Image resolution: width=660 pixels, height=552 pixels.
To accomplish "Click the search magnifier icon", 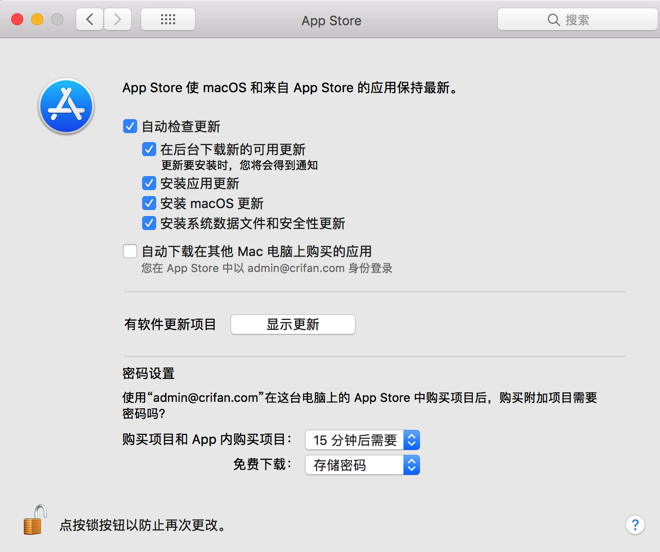I will [x=553, y=20].
